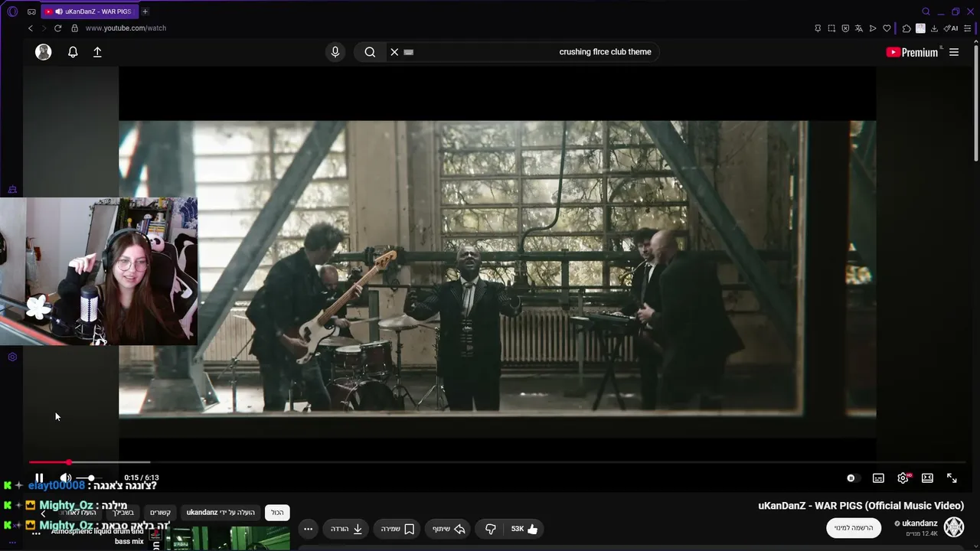Open the browser downloads icon
980x551 pixels.
pos(934,28)
